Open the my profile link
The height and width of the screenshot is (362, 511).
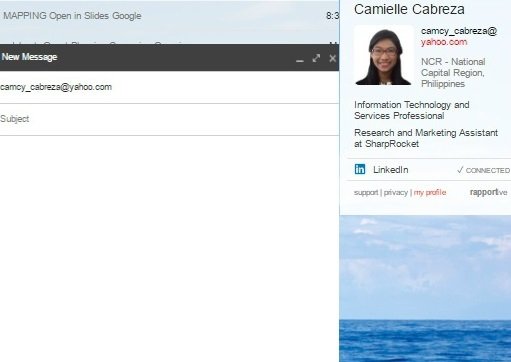pyautogui.click(x=430, y=193)
